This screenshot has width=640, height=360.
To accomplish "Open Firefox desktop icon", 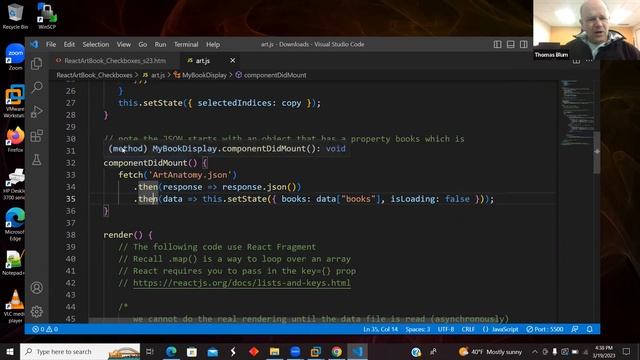I will pos(15,140).
